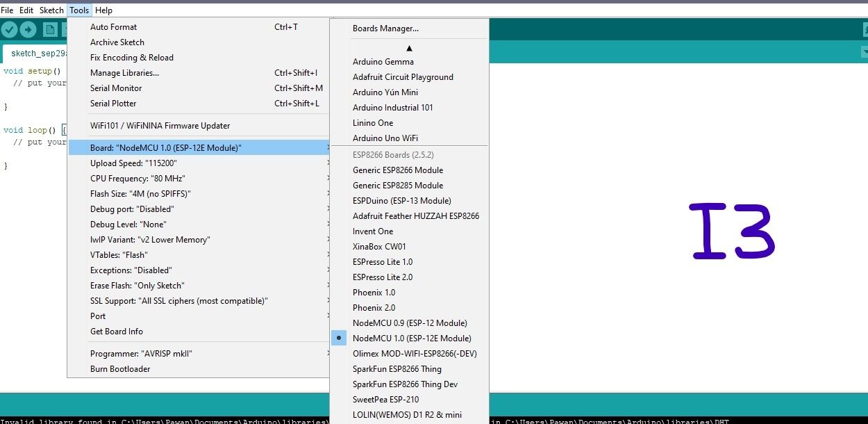
Task: Click the Upload arrow icon on the toolbar
Action: [27, 29]
